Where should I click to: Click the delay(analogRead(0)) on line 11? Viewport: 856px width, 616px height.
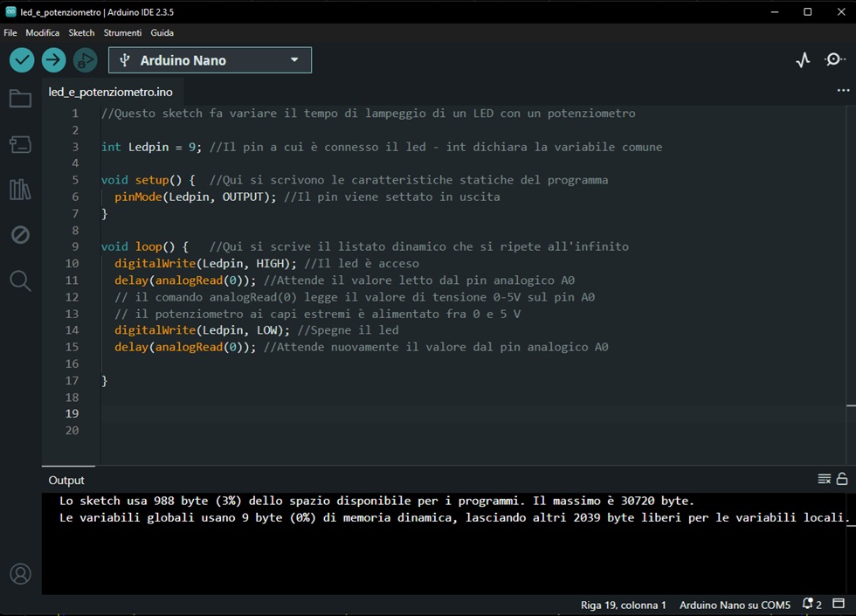(185, 280)
